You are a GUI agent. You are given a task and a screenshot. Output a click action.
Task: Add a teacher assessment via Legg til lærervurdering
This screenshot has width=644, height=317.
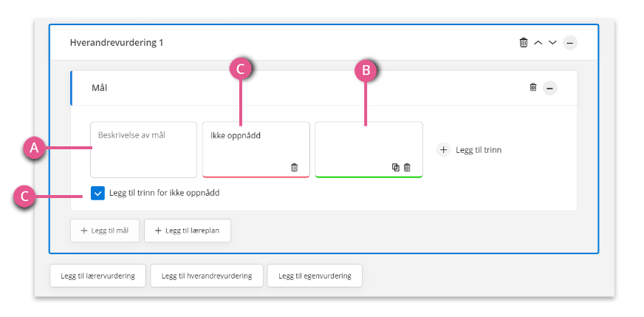click(x=97, y=276)
